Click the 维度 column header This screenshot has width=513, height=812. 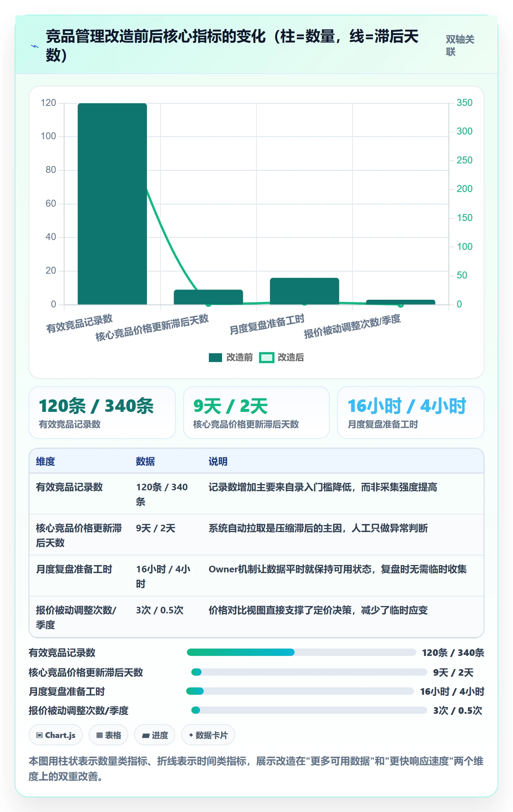click(x=45, y=461)
